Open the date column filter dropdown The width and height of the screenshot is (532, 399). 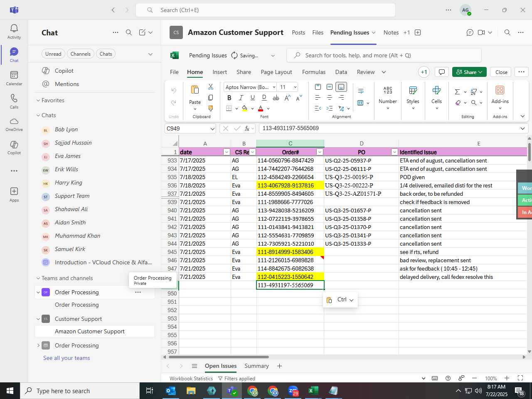pyautogui.click(x=227, y=152)
